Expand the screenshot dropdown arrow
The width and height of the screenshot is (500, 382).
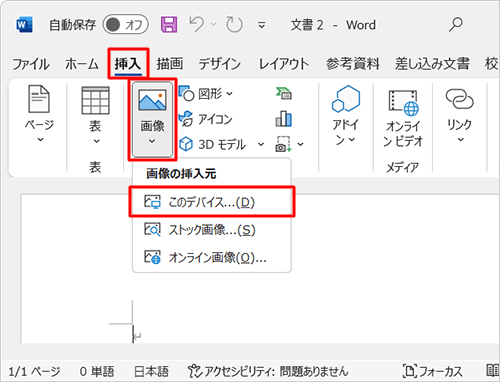click(301, 144)
